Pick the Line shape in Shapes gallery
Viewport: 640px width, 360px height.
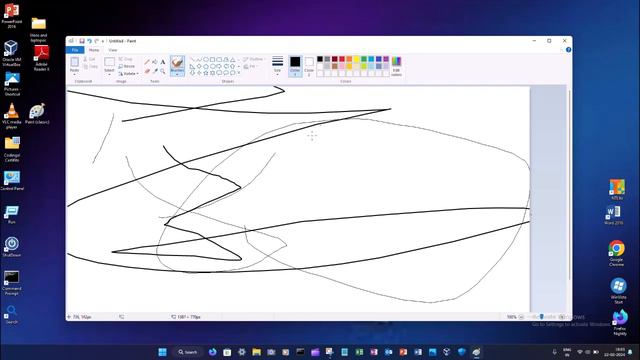point(192,60)
